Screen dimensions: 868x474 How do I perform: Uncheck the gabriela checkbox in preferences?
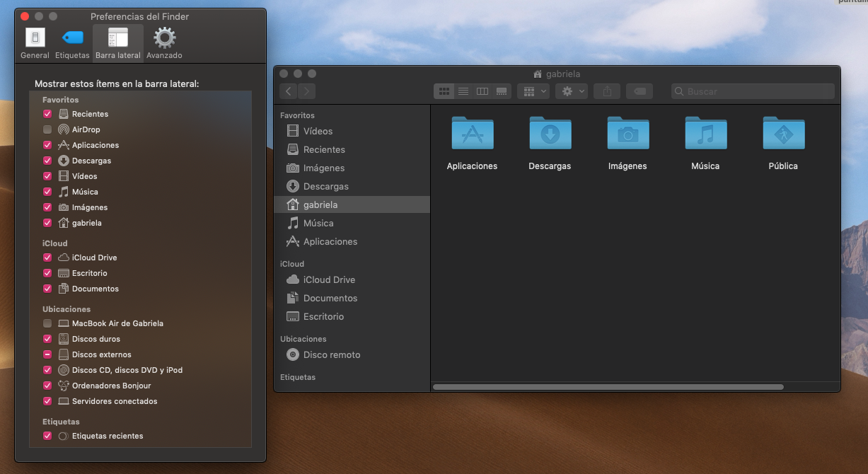tap(47, 223)
